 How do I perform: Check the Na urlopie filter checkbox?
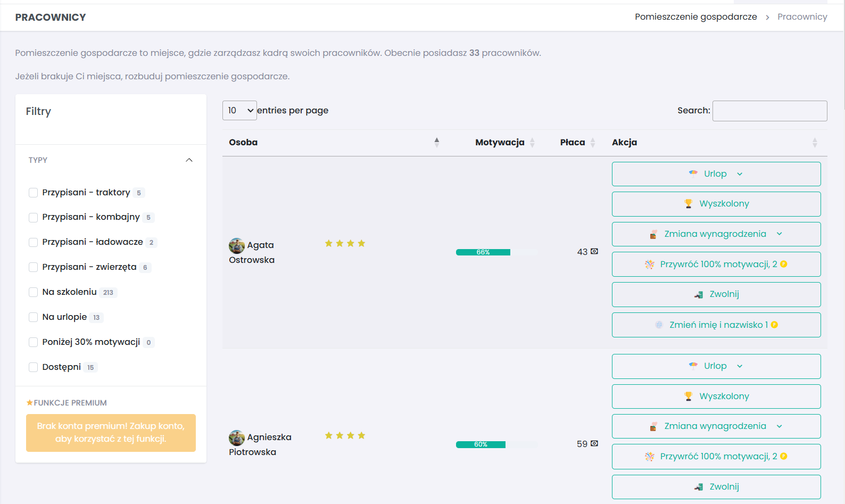(33, 317)
